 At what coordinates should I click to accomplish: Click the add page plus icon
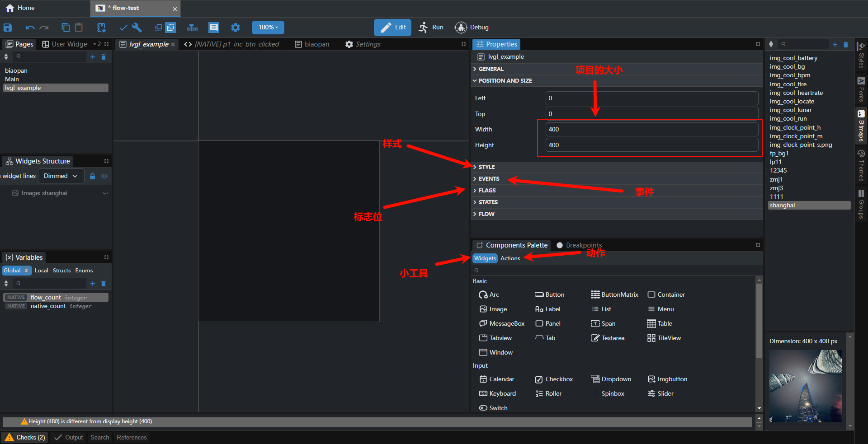[93, 57]
